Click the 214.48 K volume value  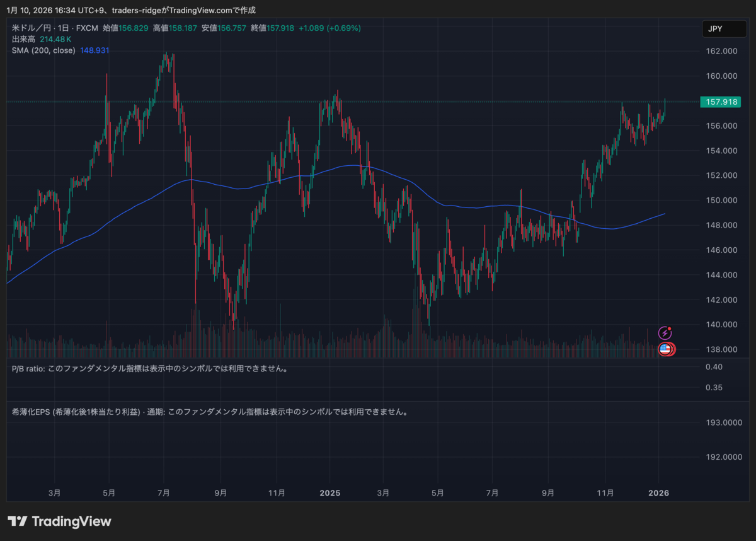(57, 39)
